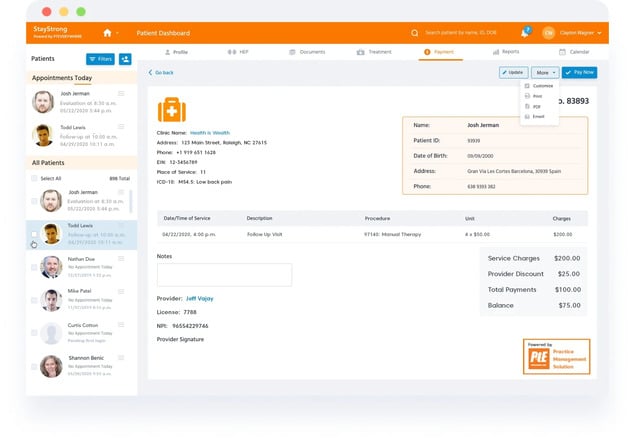
Task: Open Josh Jerman menu icon under All Patients
Action: tap(121, 192)
